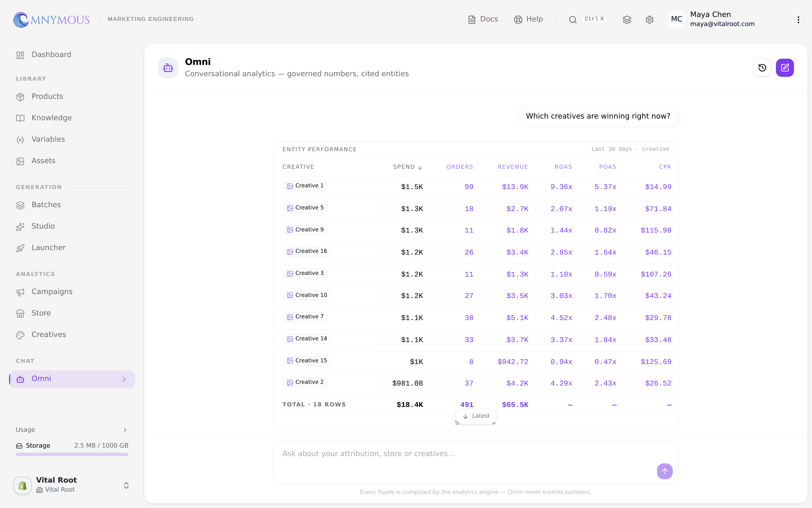The image size is (812, 508).
Task: Expand the Usage section chevron
Action: click(125, 430)
